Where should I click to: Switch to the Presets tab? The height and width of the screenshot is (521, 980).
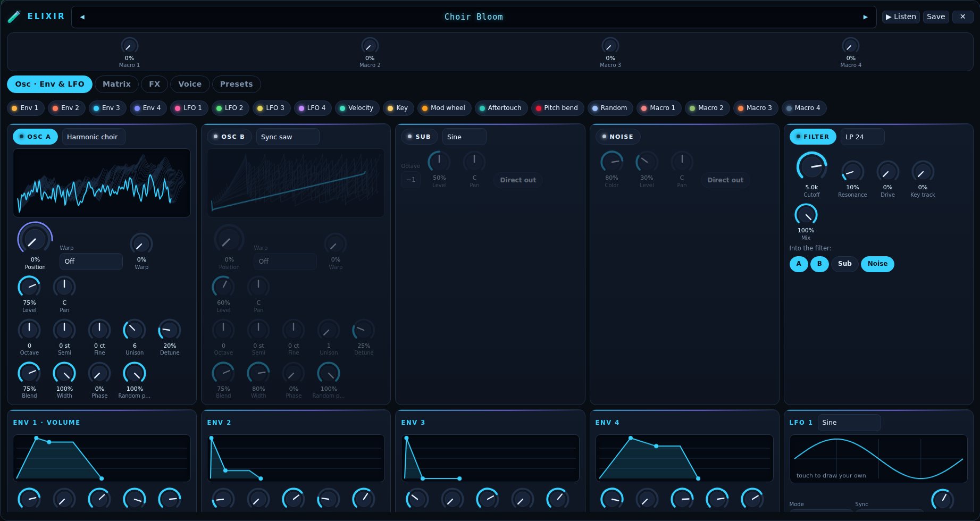[x=236, y=84]
